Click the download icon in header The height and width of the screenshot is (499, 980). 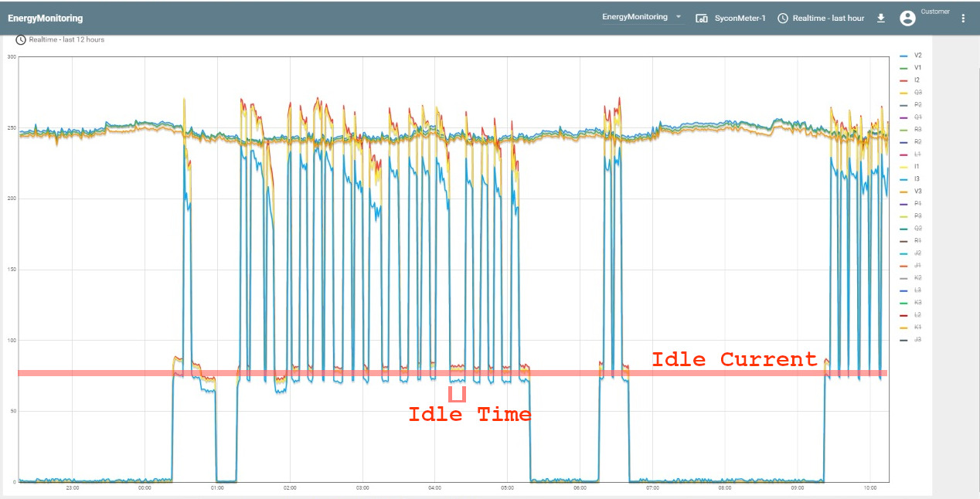point(880,18)
